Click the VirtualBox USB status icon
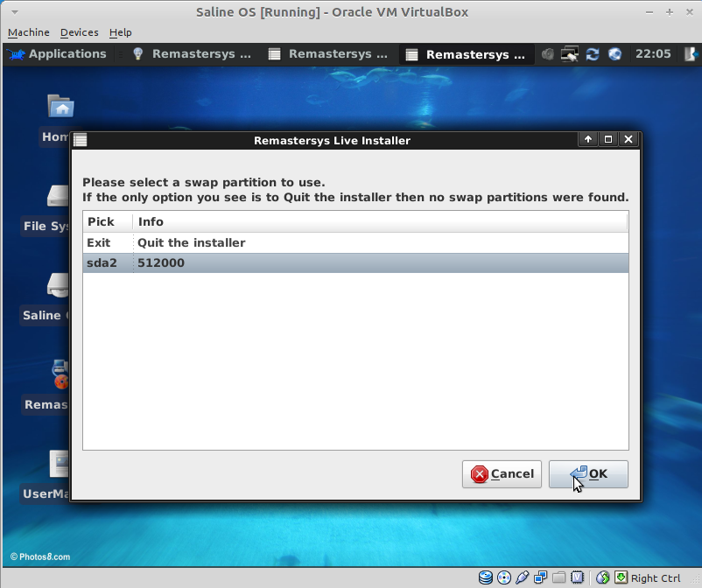This screenshot has width=702, height=588. pos(522,577)
